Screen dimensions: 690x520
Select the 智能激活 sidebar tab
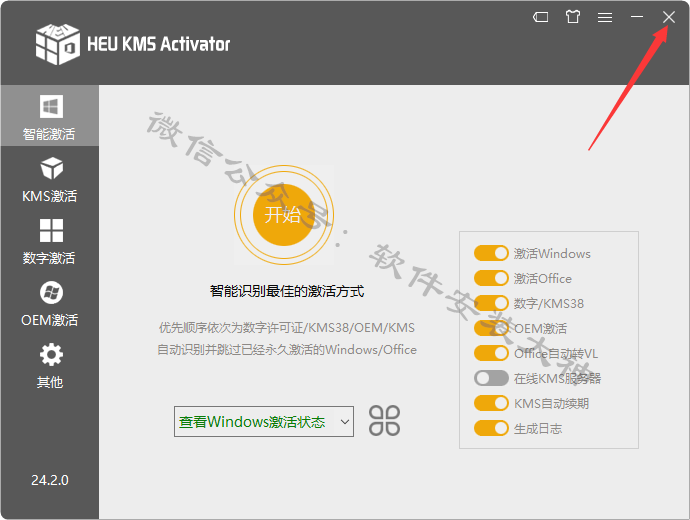coord(50,116)
